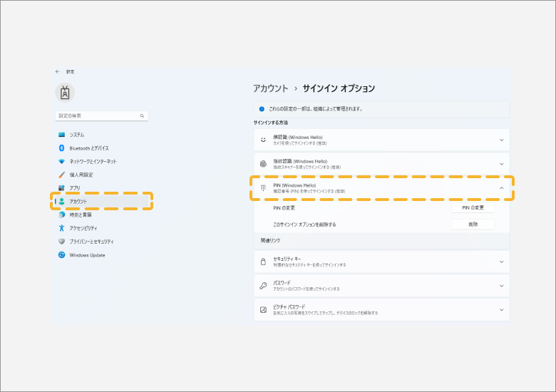The image size is (556, 392).
Task: Click the search magnifier icon
Action: 142,116
